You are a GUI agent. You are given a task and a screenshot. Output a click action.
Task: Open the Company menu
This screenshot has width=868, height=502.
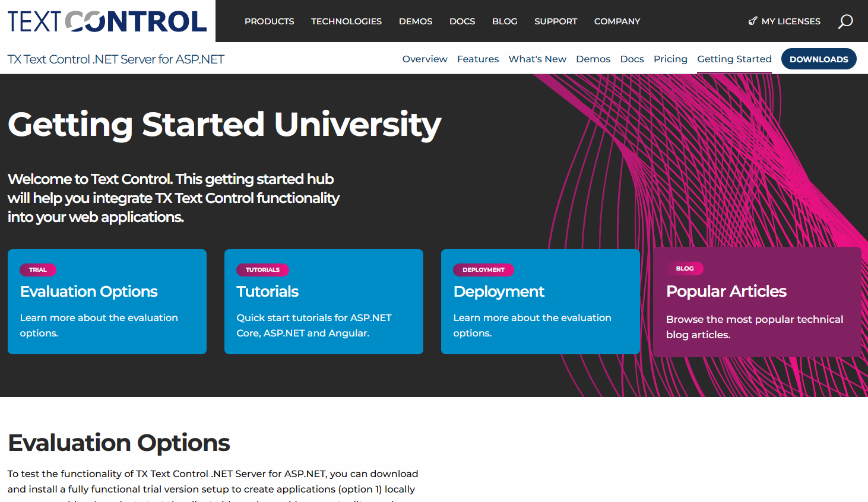[617, 21]
